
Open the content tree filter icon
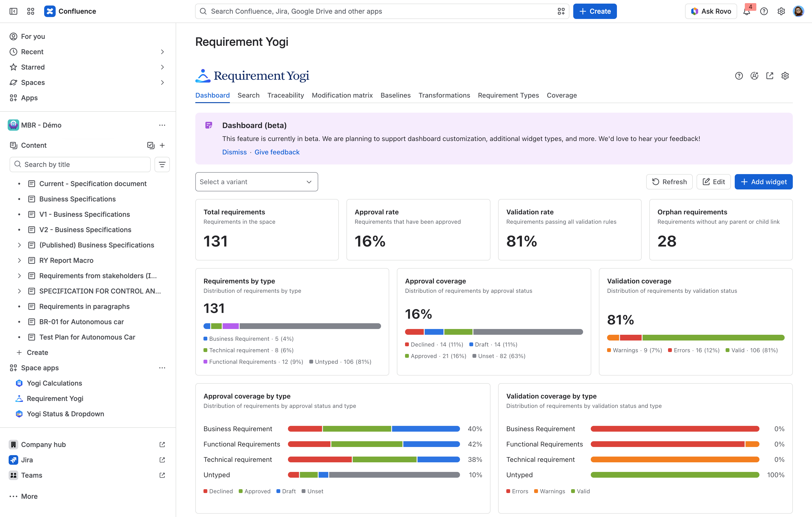point(162,164)
